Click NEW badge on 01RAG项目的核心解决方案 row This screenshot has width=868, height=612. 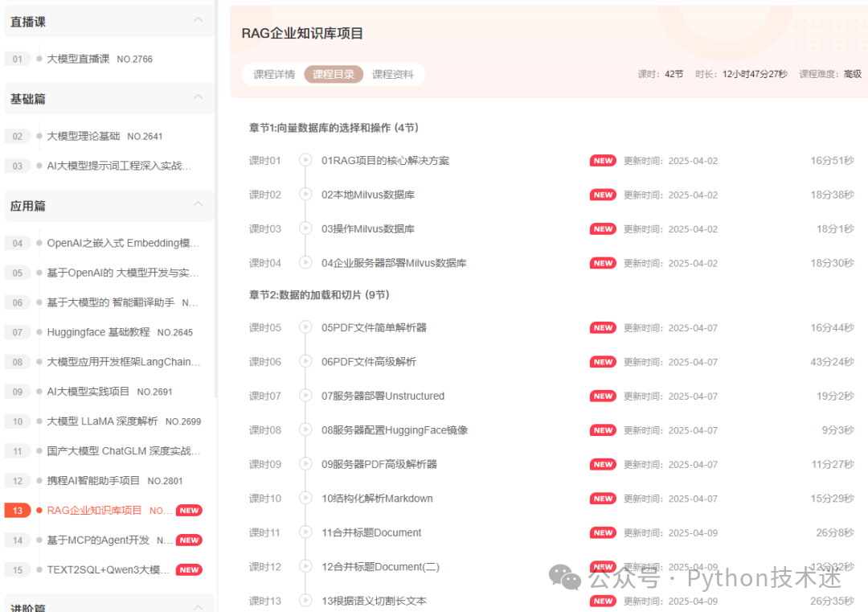point(603,161)
